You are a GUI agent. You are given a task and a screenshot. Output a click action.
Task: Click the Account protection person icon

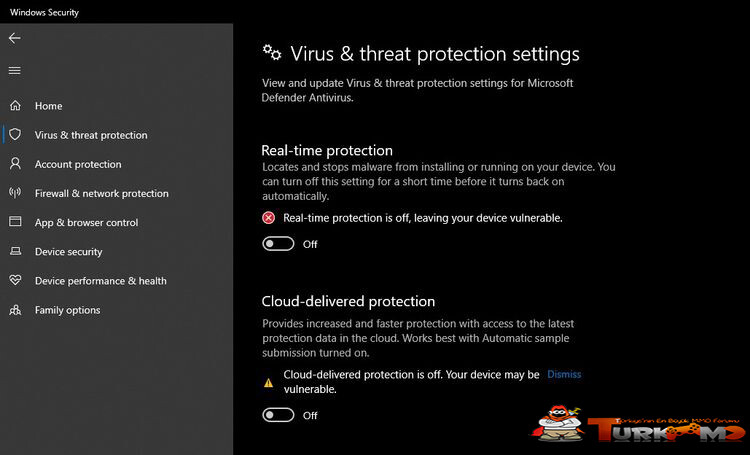tap(15, 164)
